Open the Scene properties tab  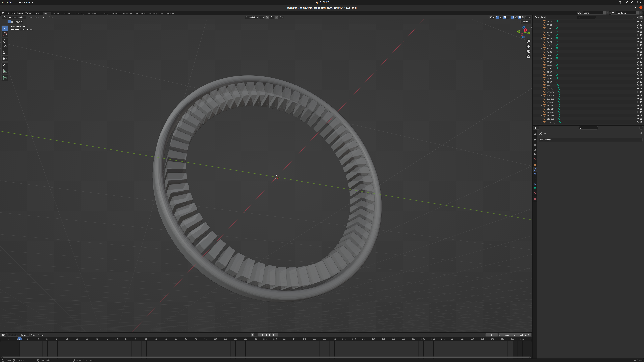[535, 154]
